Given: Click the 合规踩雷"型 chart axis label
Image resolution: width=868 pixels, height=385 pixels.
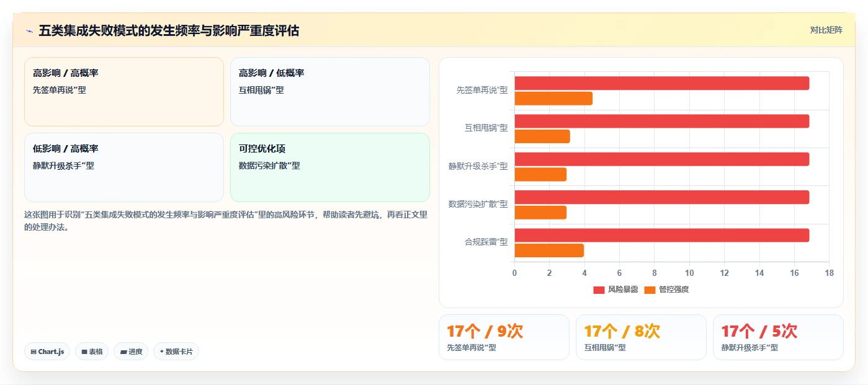Looking at the screenshot, I should pyautogui.click(x=486, y=242).
